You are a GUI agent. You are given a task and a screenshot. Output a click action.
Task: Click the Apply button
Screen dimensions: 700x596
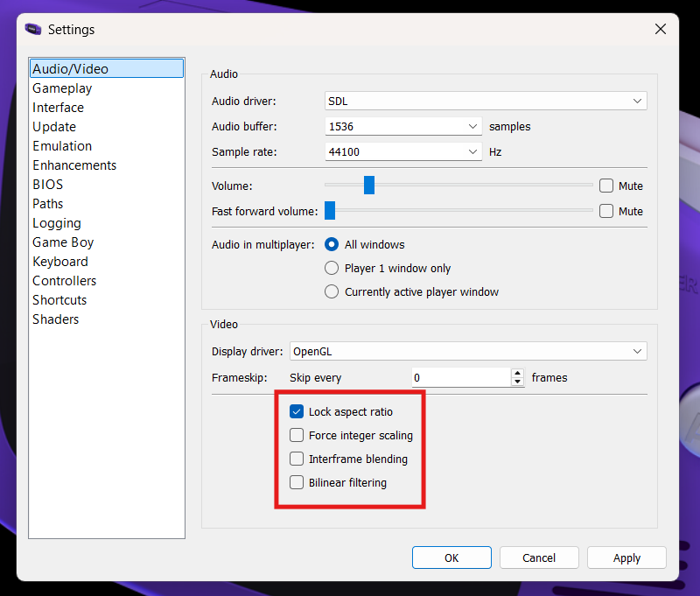[x=626, y=557]
